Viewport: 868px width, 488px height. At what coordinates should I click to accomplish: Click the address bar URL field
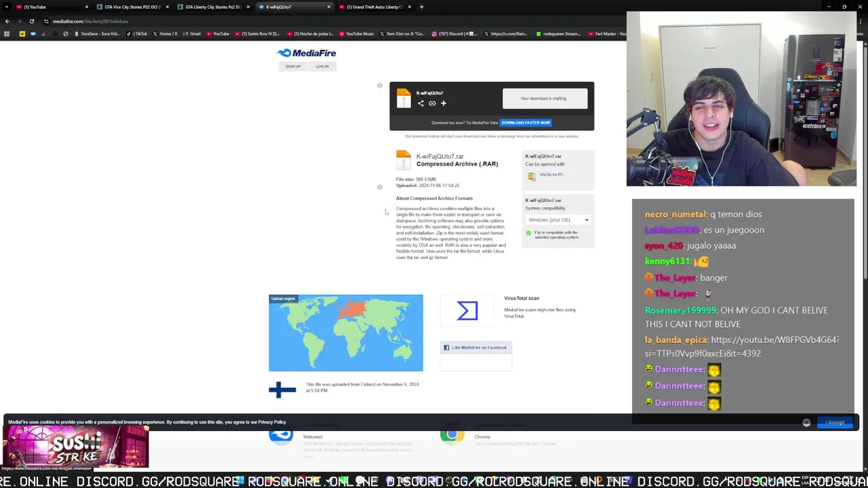tap(332, 21)
